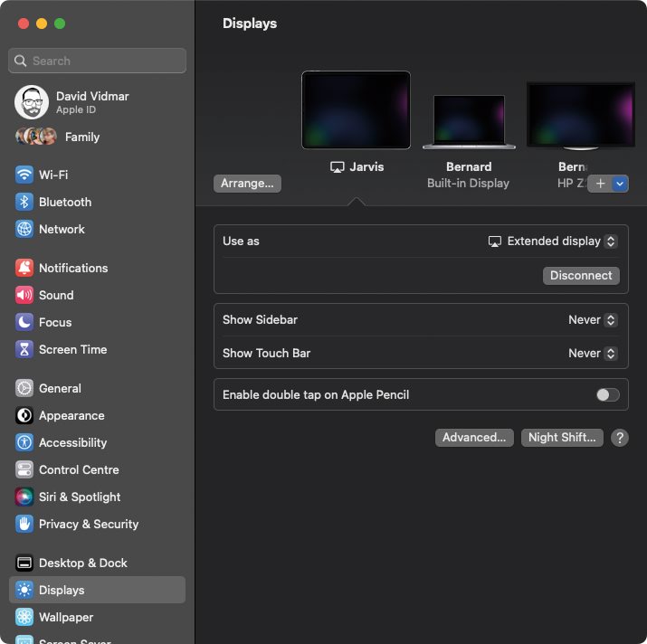The width and height of the screenshot is (647, 644).
Task: Click the Bluetooth icon in sidebar
Action: coord(24,202)
